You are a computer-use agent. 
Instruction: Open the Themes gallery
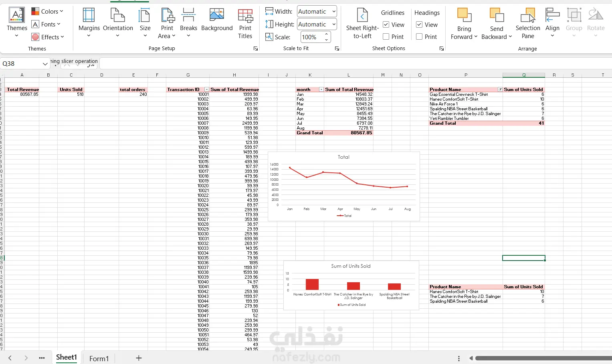point(17,22)
